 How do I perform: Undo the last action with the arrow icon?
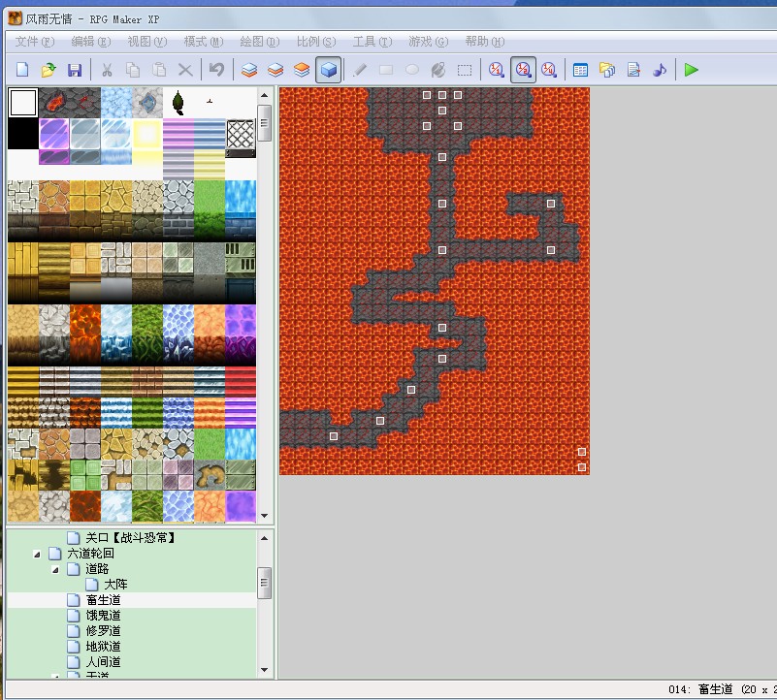[x=216, y=70]
